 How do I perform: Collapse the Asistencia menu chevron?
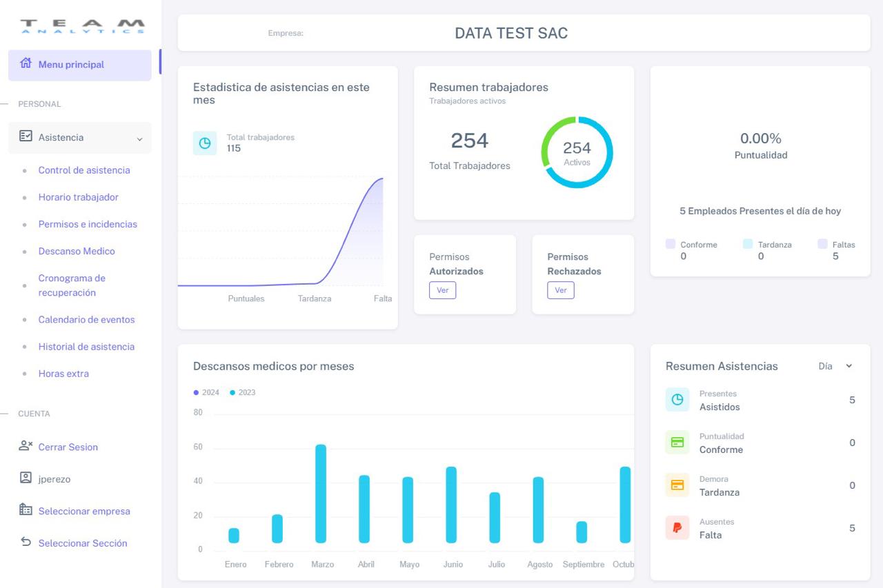tap(139, 139)
